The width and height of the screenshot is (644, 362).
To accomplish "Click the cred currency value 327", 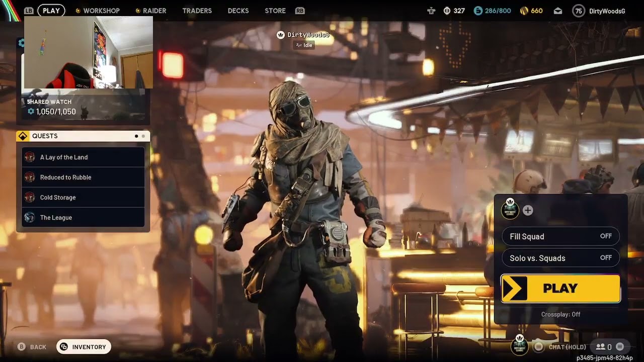I will (x=459, y=11).
